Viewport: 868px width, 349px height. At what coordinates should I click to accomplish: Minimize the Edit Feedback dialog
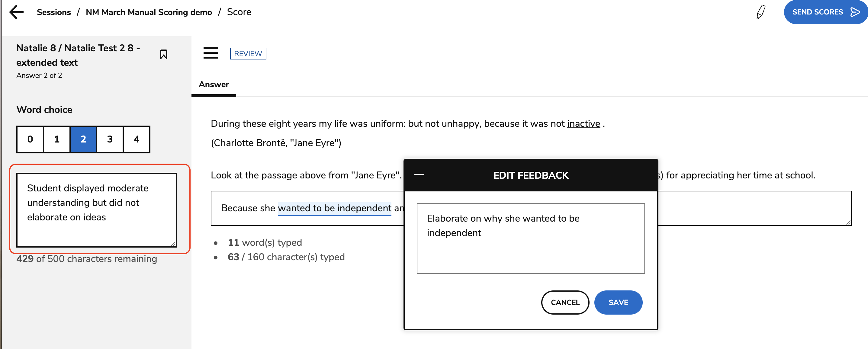[x=419, y=174]
